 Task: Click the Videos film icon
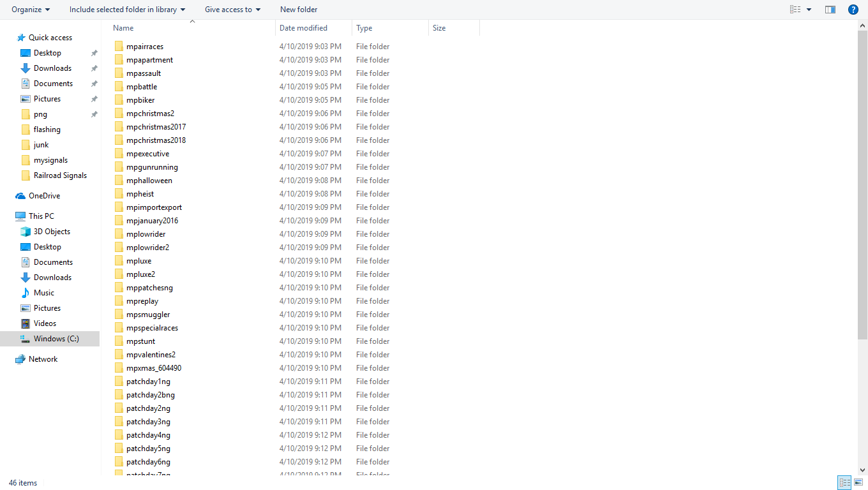pyautogui.click(x=26, y=323)
